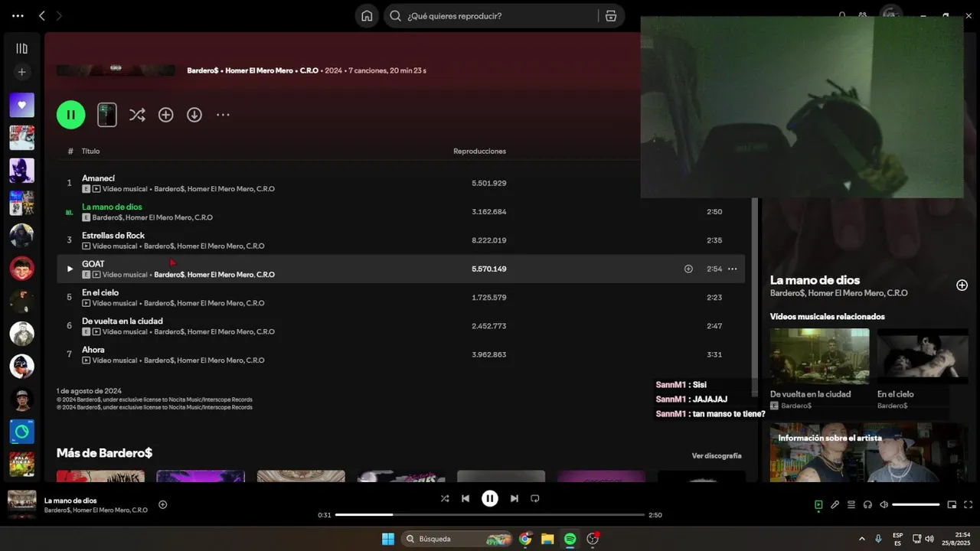Save the album to Your Library

[x=165, y=115]
